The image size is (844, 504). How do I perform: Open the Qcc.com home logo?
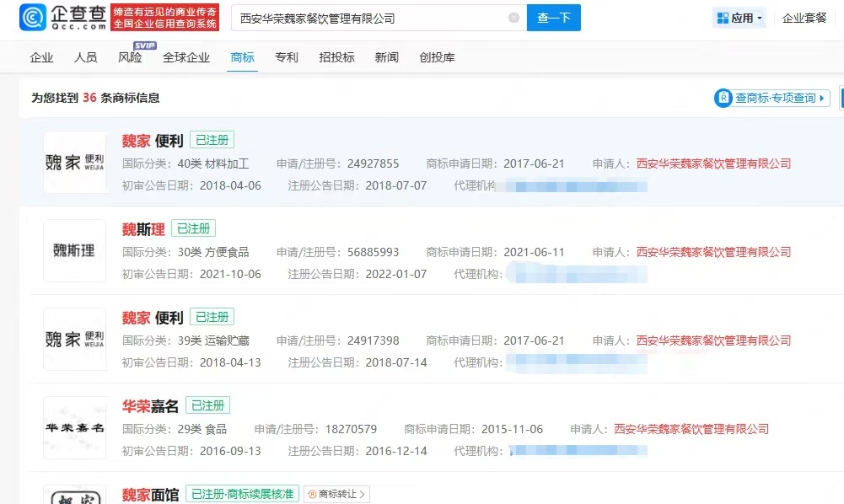63,18
